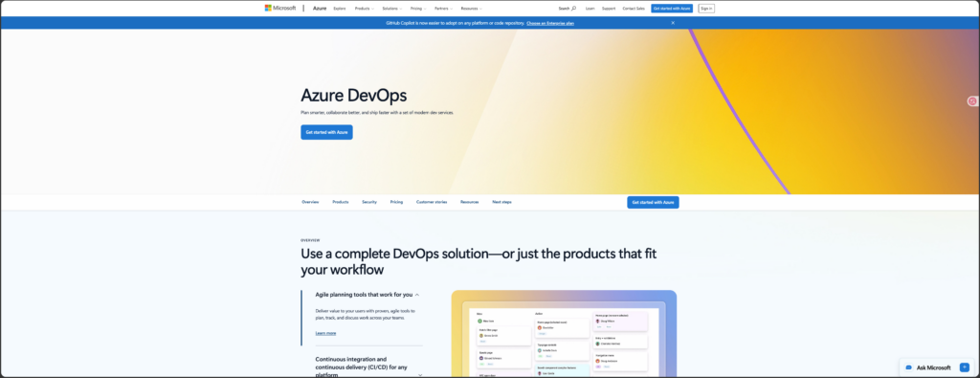Click the pink feedback icon at right edge
The width and height of the screenshot is (980, 378).
[972, 101]
